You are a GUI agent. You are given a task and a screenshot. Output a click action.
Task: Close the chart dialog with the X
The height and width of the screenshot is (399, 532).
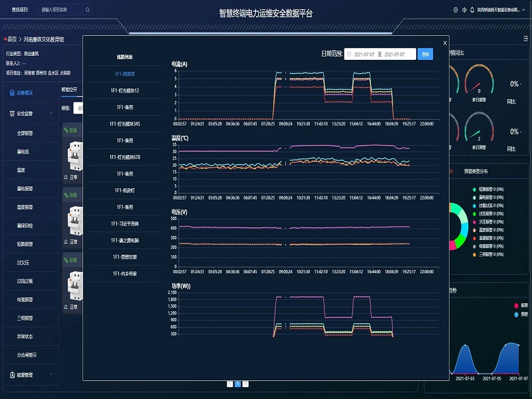click(445, 43)
